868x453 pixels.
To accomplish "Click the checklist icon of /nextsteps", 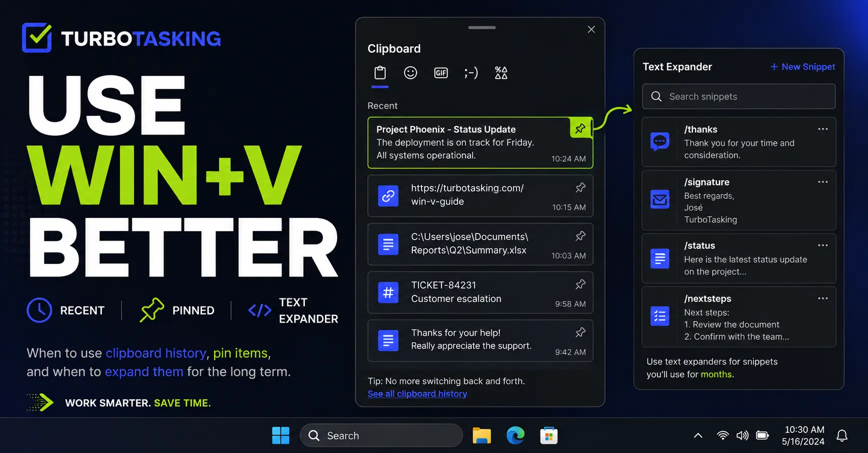I will click(x=660, y=316).
